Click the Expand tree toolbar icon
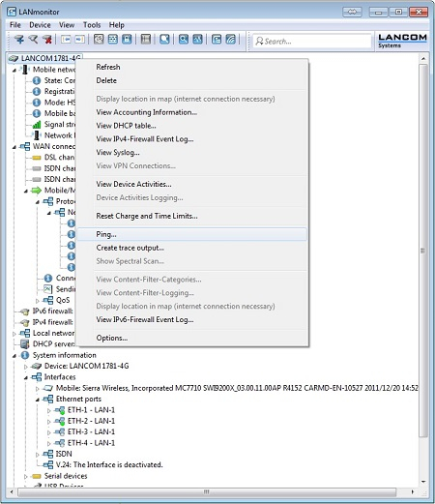The image size is (435, 504). pos(79,40)
